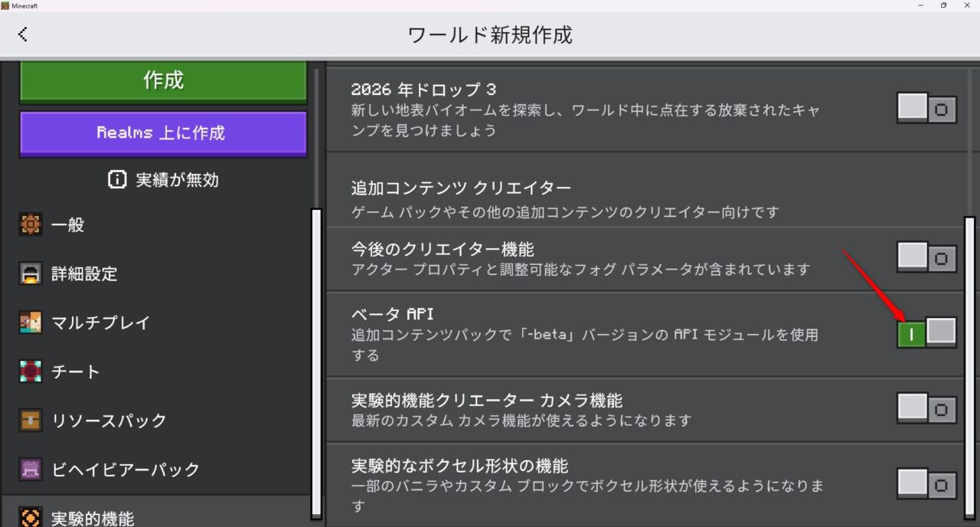Click the チート command block icon

(x=31, y=372)
